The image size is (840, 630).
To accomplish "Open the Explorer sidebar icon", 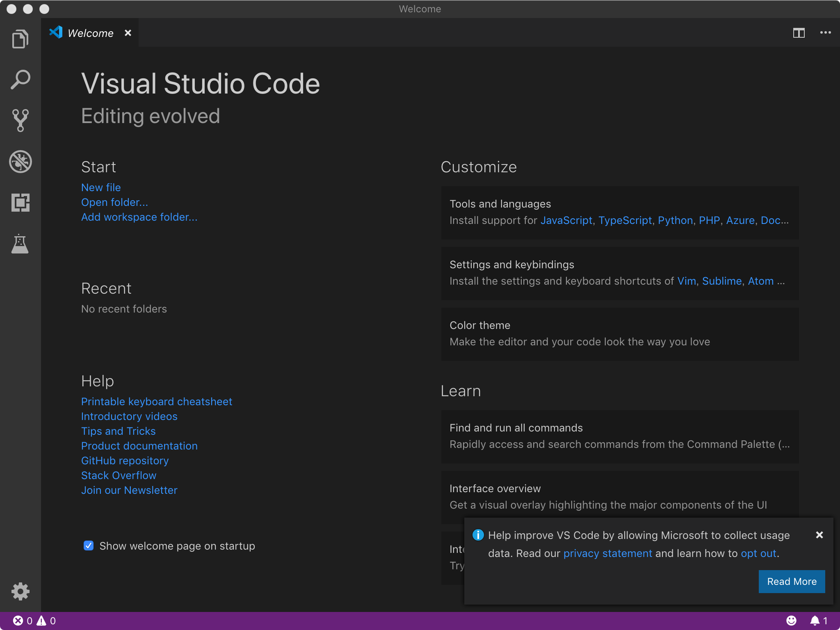I will tap(21, 38).
